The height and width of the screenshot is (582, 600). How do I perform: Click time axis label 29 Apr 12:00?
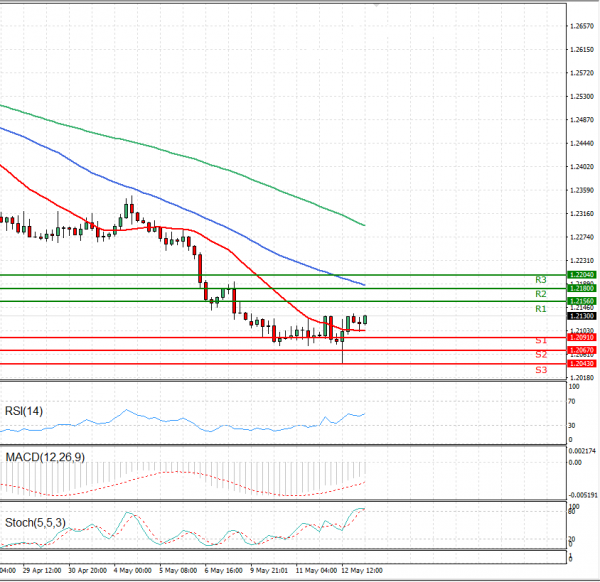(x=42, y=571)
